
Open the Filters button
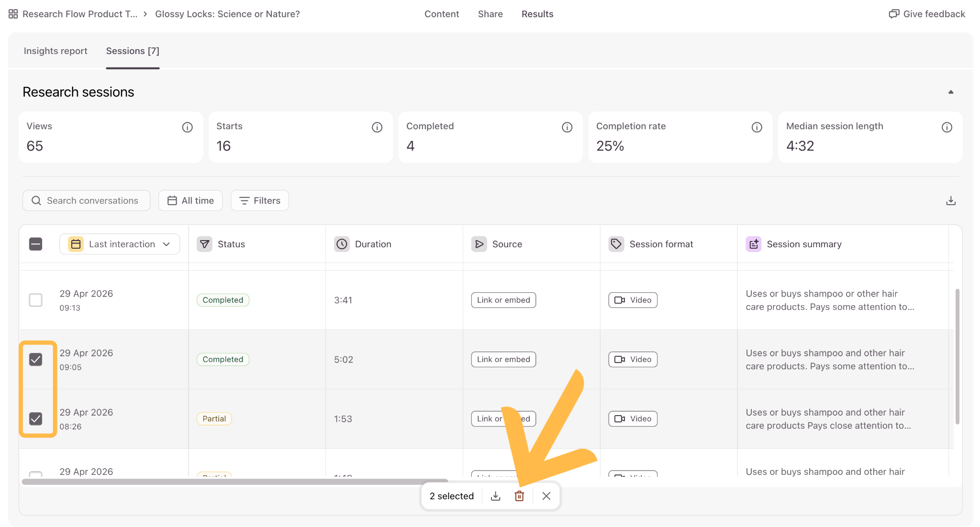[260, 200]
